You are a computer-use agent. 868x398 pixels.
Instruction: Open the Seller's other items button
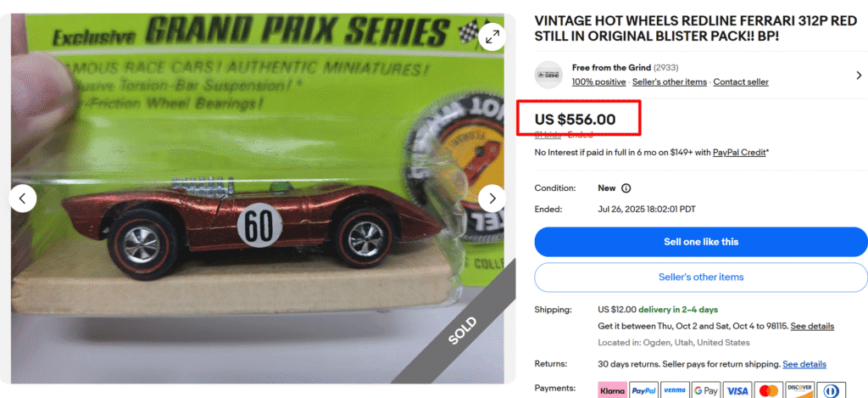point(701,277)
